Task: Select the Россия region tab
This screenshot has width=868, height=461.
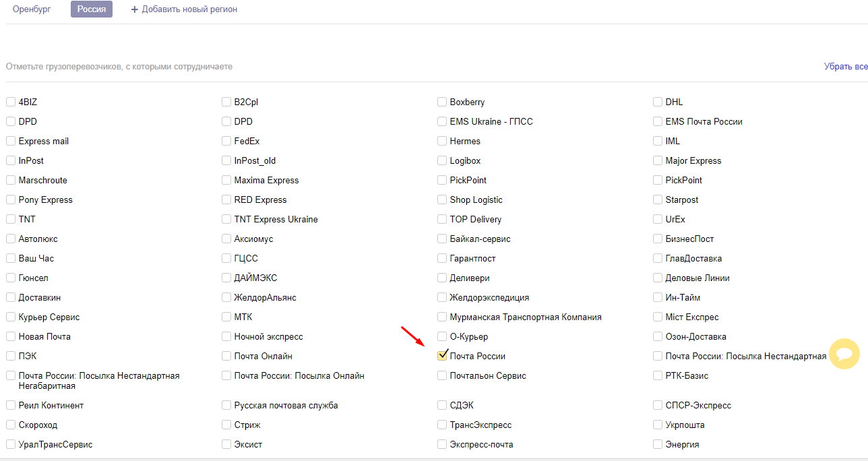Action: (92, 9)
